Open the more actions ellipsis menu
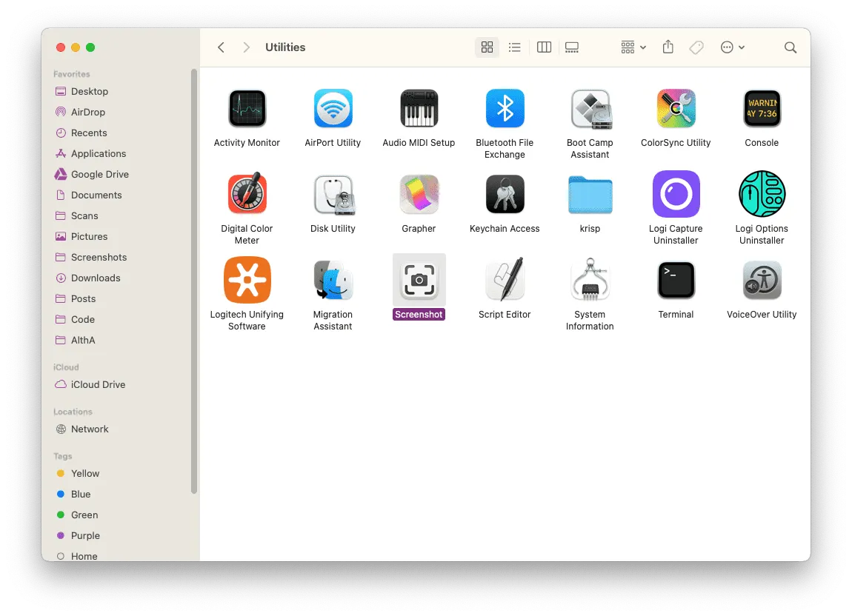 coord(732,47)
